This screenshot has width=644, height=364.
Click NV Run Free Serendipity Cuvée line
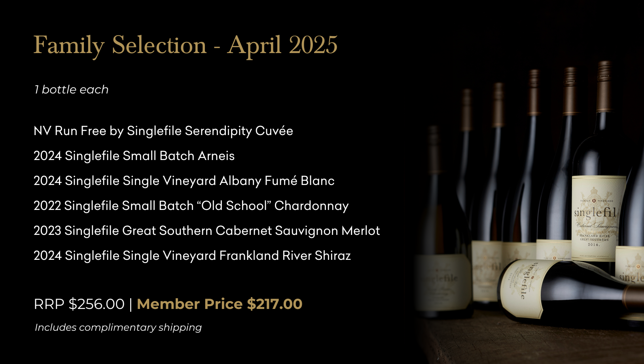coord(163,131)
